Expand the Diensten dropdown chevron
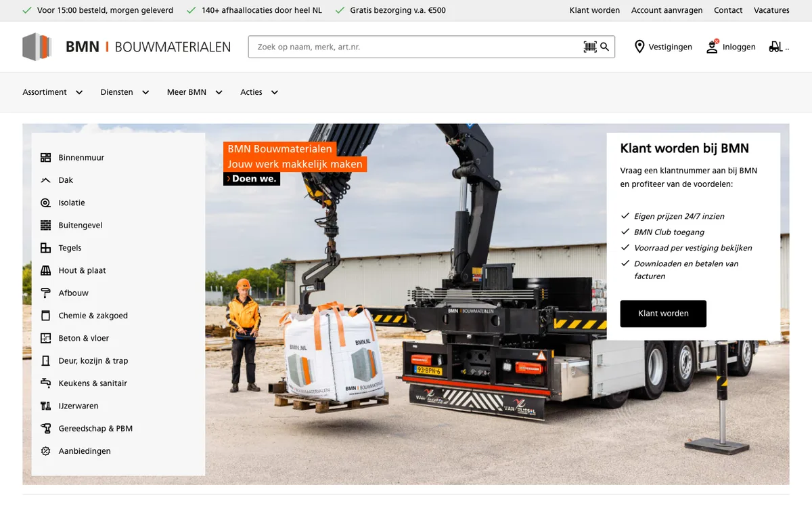Viewport: 812px width, 508px height. coord(145,93)
